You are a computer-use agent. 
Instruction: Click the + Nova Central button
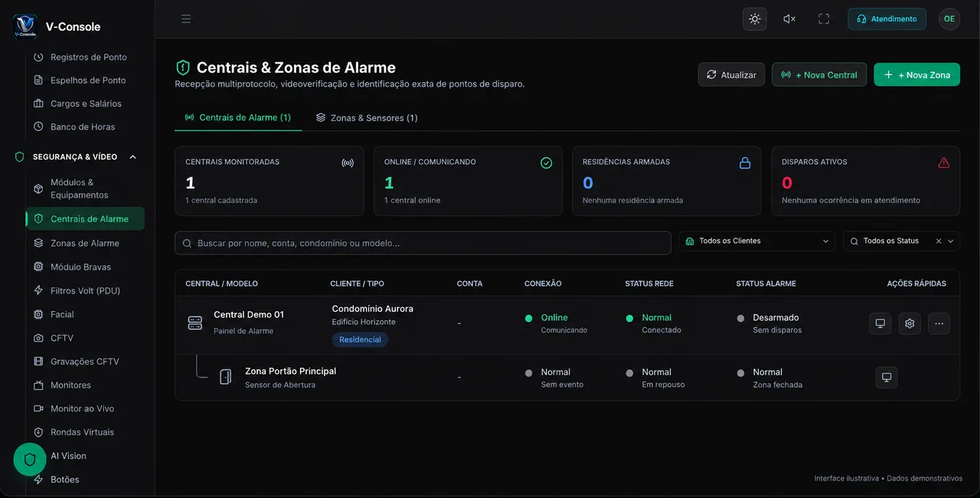(819, 74)
